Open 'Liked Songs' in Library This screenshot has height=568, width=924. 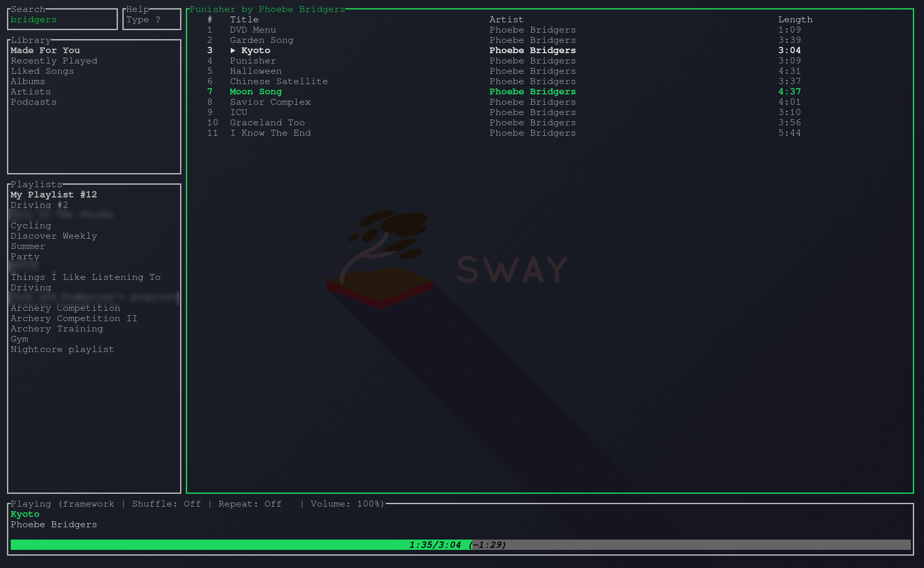(x=42, y=71)
